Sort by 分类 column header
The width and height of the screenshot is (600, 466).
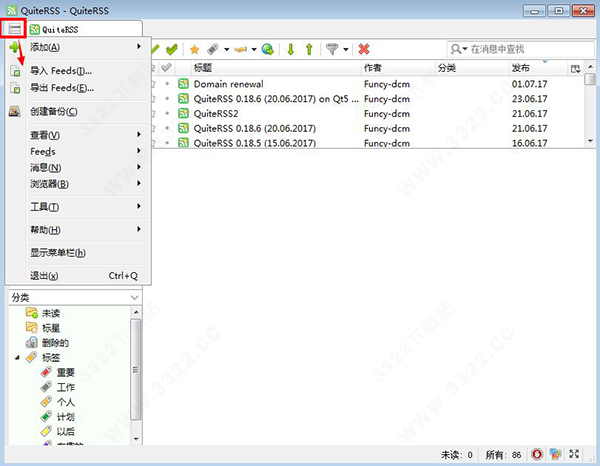tap(472, 68)
